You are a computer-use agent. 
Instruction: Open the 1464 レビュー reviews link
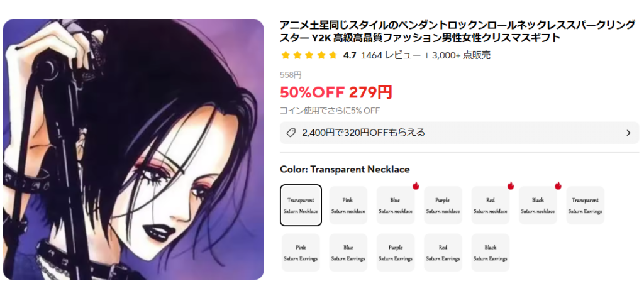(x=391, y=55)
